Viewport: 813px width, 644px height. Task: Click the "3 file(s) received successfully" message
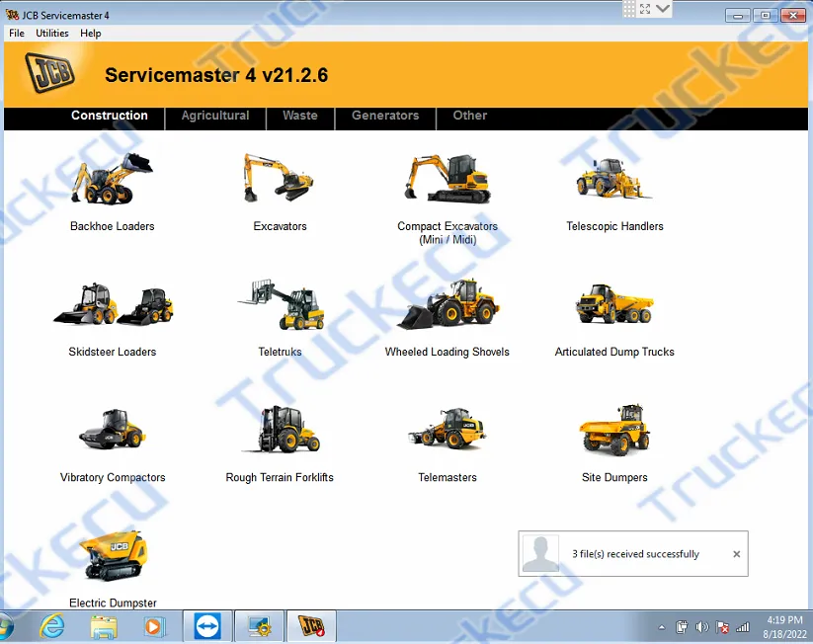pyautogui.click(x=635, y=554)
